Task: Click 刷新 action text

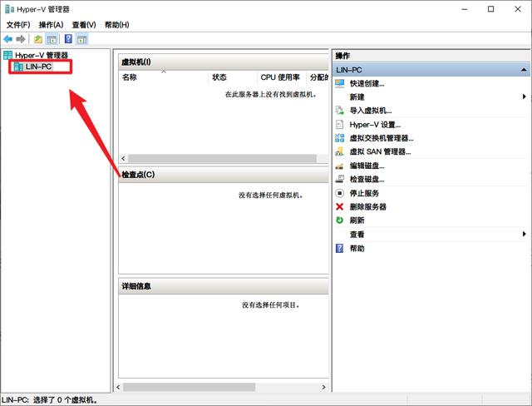Action: pyautogui.click(x=357, y=220)
